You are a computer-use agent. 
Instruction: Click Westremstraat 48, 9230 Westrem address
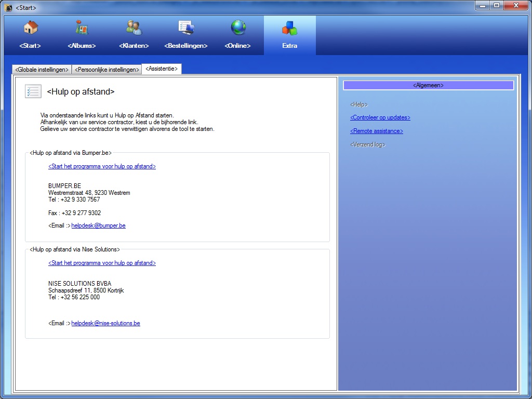pyautogui.click(x=89, y=193)
